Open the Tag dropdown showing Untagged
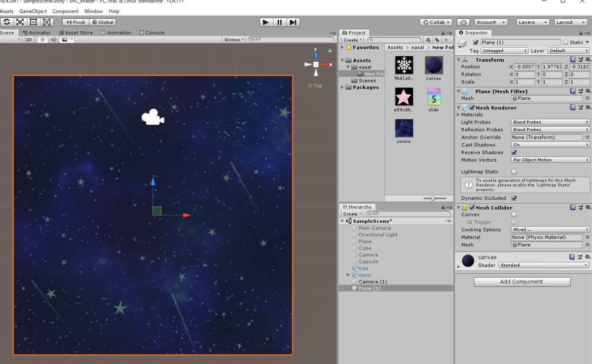The image size is (592, 364). click(504, 51)
